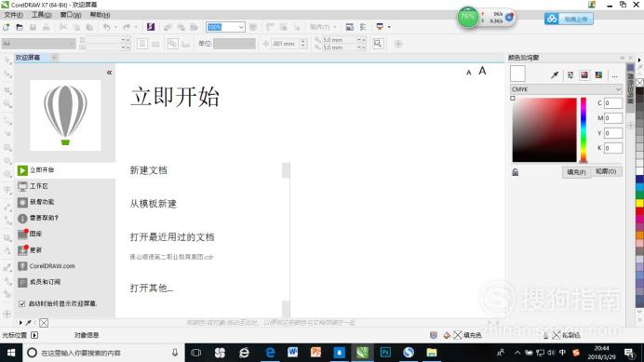Toggle the grid display button
Image resolution: width=644 pixels, height=362 pixels.
pyautogui.click(x=284, y=27)
